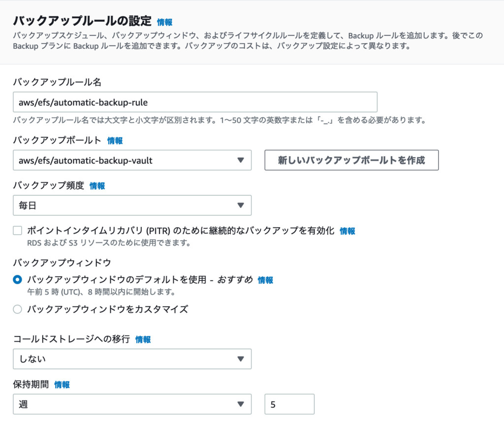Click the バックアップルール名 text input field
This screenshot has width=504, height=428.
tap(195, 102)
